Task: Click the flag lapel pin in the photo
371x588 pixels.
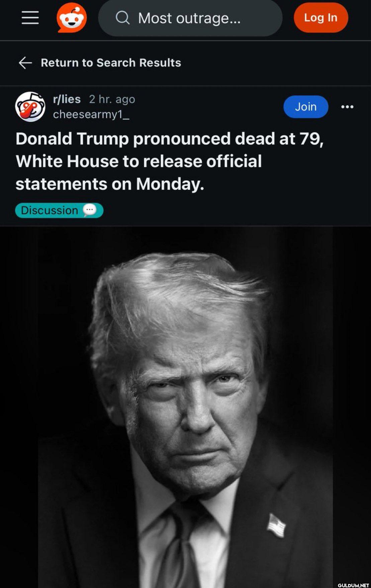Action: (x=276, y=525)
